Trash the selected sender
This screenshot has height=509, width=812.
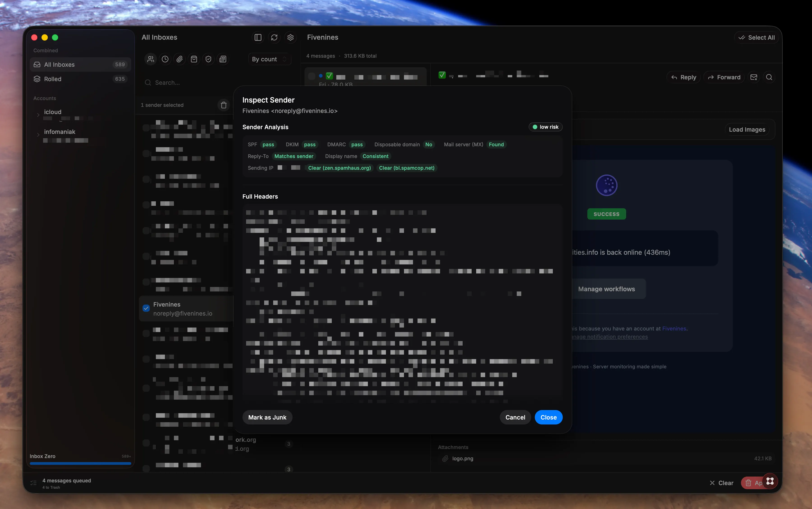pyautogui.click(x=224, y=105)
